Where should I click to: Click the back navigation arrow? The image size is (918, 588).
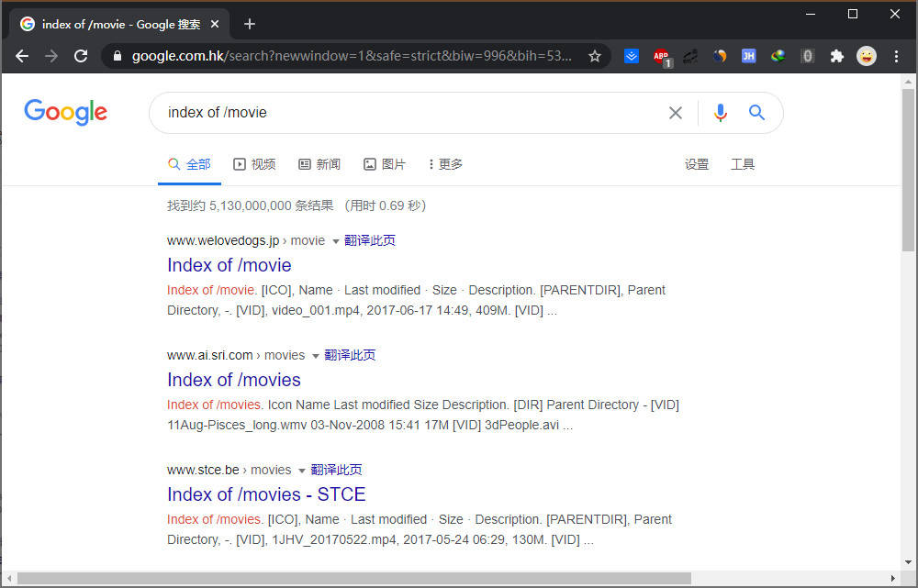point(22,56)
